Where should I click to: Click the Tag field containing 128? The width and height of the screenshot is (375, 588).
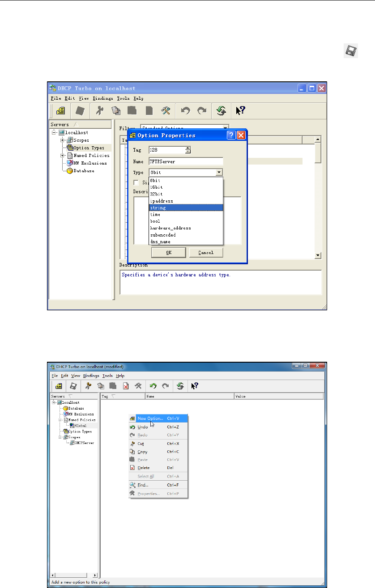166,150
